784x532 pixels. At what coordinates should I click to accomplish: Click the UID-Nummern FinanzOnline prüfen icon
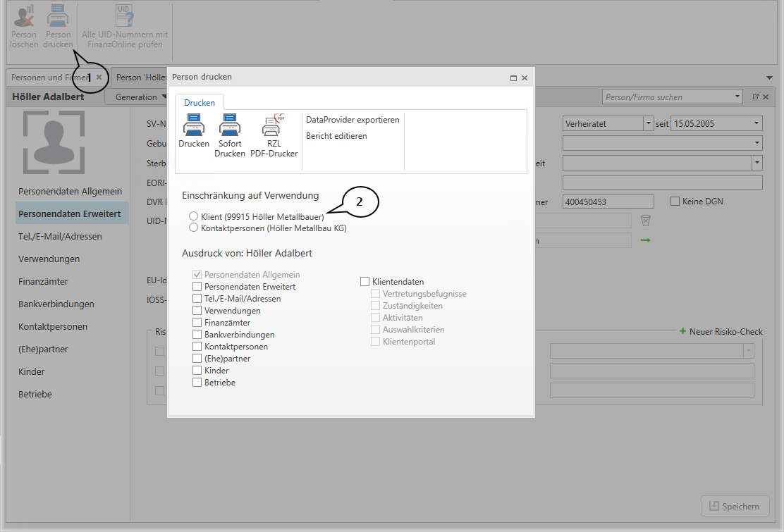(x=124, y=16)
